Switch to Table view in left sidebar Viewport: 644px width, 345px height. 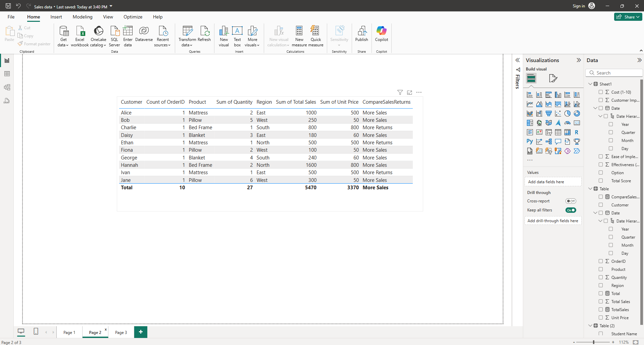(x=7, y=74)
